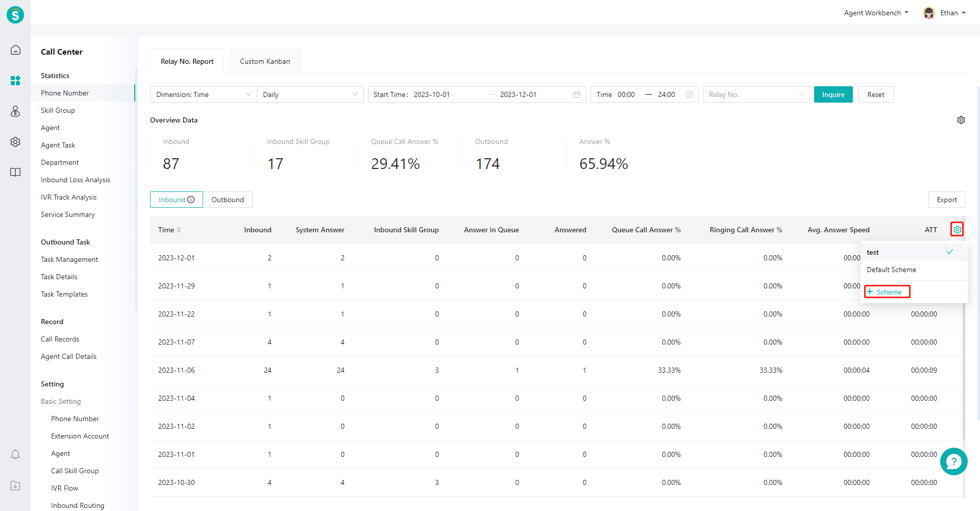Select the Relay No. Report tab
Image resolution: width=980 pixels, height=511 pixels.
(187, 61)
